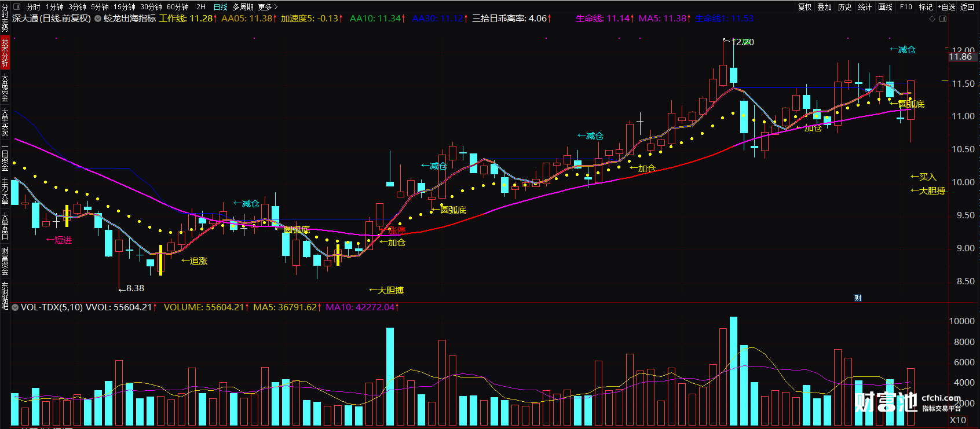The image size is (980, 429).
Task: Click the AA10: 11.34 readout
Action: click(x=378, y=19)
